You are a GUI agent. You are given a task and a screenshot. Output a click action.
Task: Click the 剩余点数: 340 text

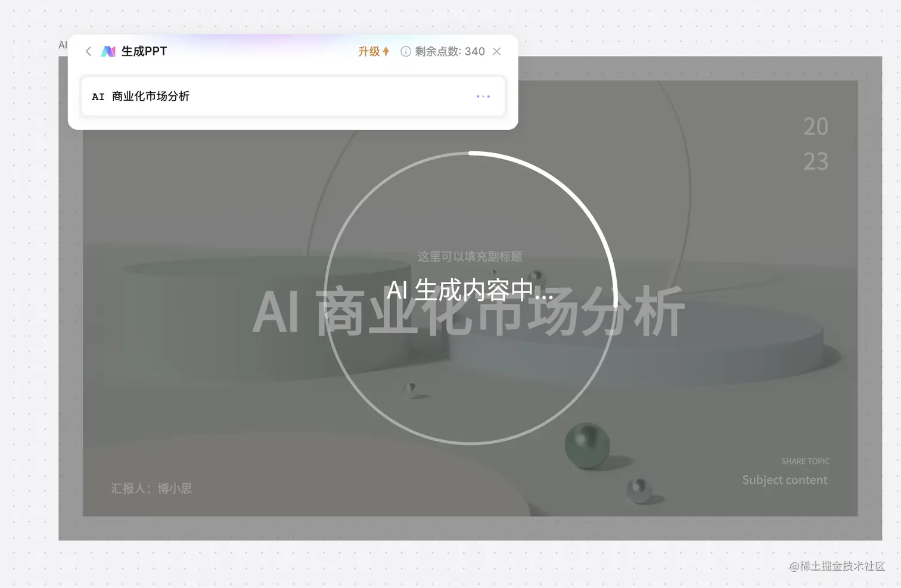[450, 51]
